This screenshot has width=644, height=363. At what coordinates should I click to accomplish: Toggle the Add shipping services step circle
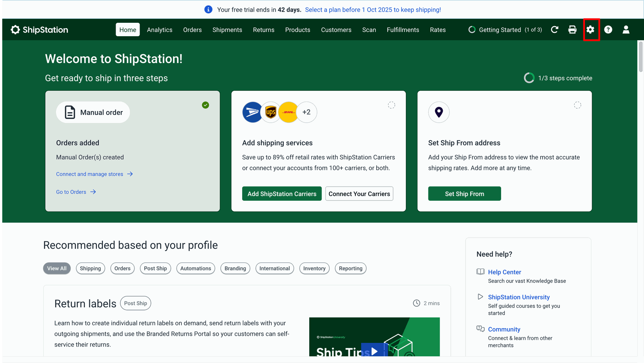[x=391, y=105]
